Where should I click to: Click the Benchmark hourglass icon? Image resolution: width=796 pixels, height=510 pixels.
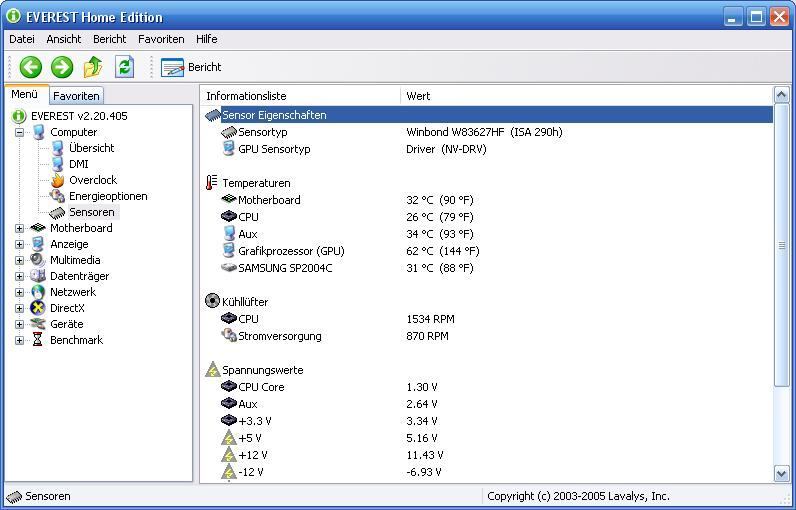[38, 339]
